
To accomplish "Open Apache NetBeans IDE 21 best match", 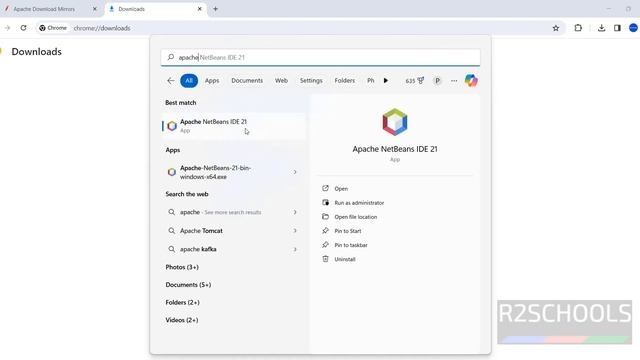I will point(233,126).
